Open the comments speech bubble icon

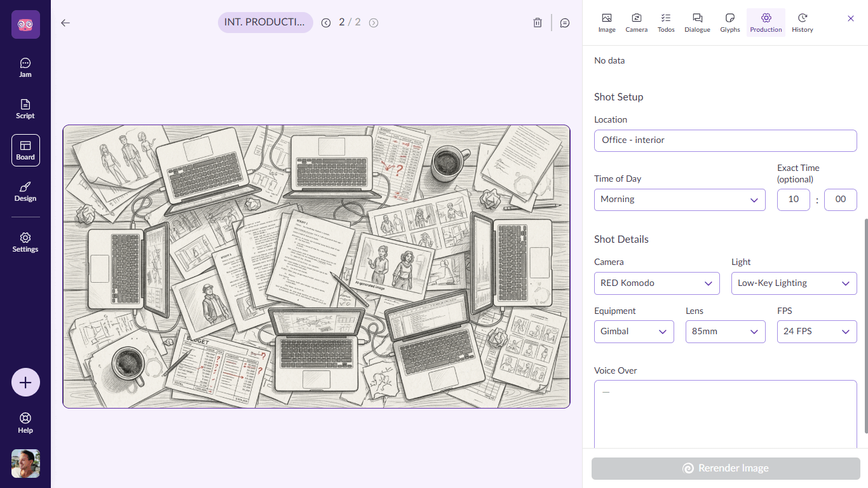coord(565,23)
